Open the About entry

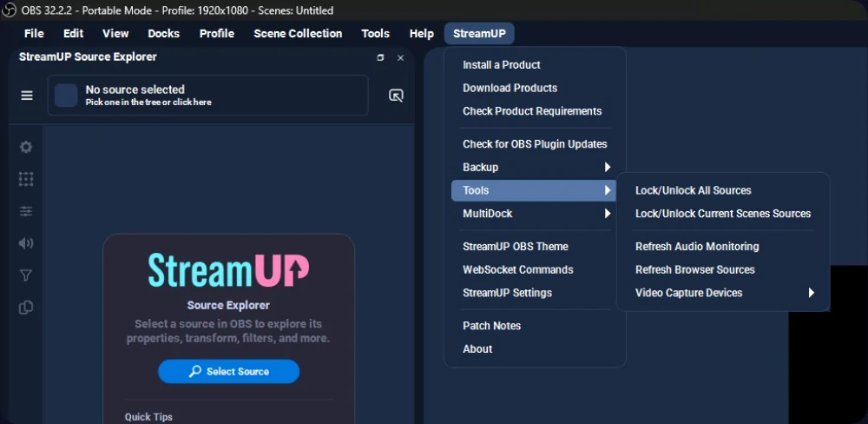535,349
